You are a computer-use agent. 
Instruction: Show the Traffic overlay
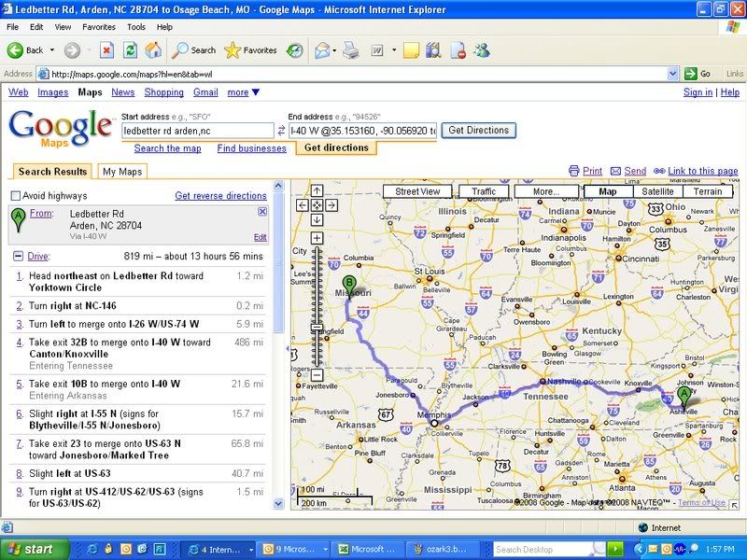coord(484,191)
